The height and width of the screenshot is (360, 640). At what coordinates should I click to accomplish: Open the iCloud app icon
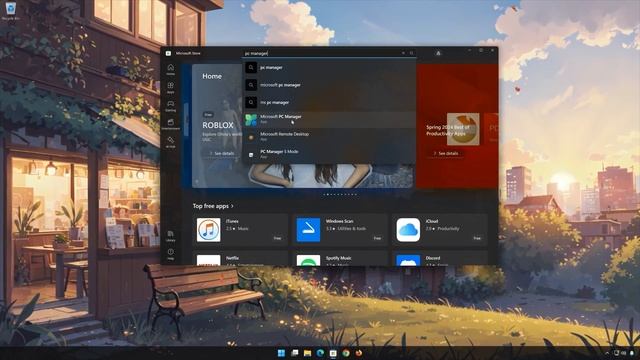[x=408, y=230]
